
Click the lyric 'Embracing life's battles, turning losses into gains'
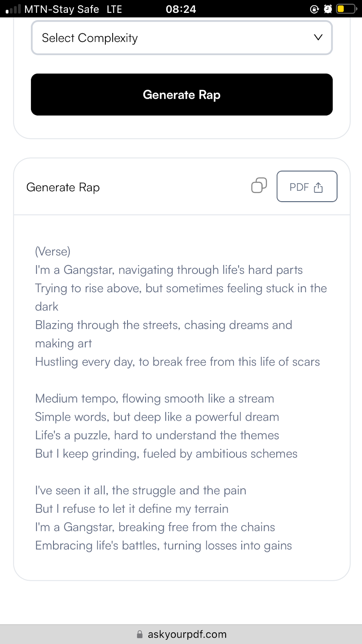tap(164, 545)
